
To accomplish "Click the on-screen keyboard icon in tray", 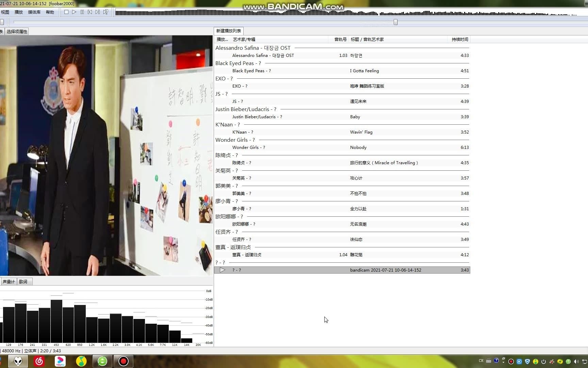I will (489, 361).
